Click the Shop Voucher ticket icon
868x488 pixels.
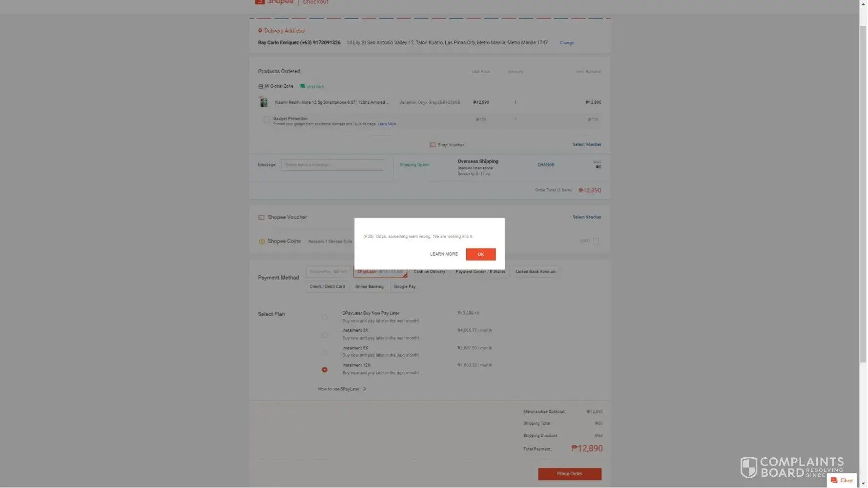[433, 145]
